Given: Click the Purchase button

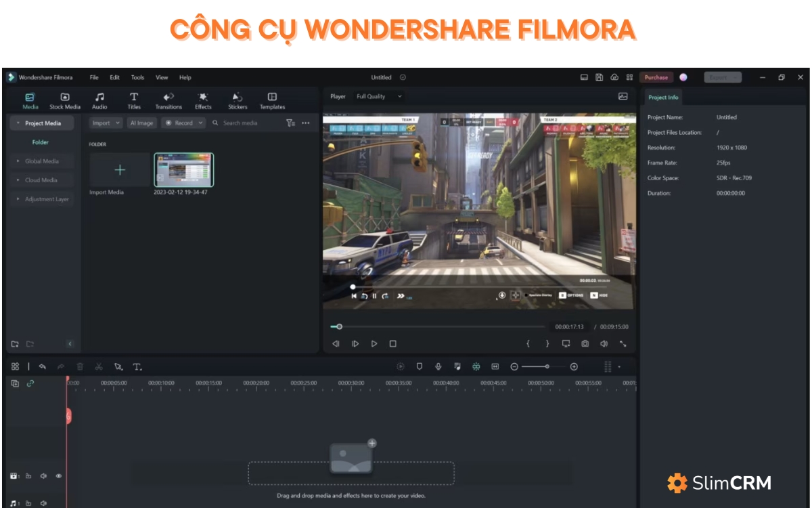Looking at the screenshot, I should click(656, 77).
